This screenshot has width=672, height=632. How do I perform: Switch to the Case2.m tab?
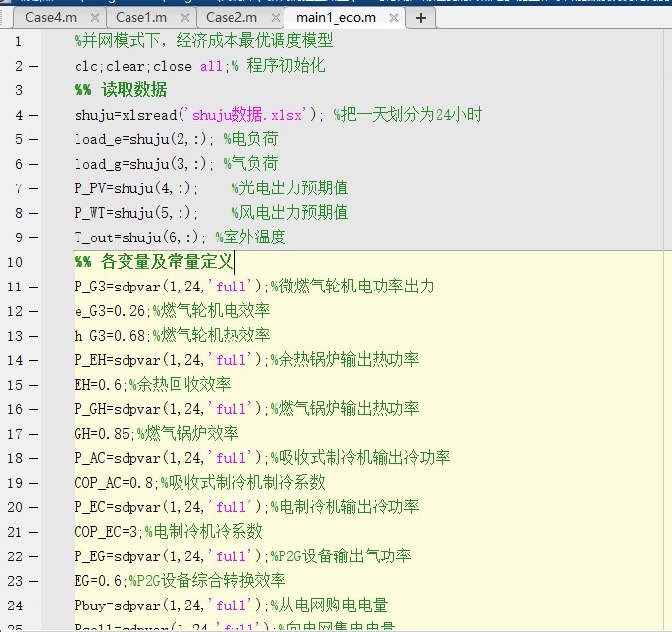click(x=232, y=18)
